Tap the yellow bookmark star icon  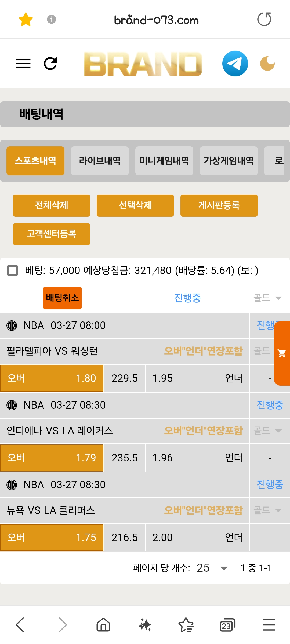(26, 19)
